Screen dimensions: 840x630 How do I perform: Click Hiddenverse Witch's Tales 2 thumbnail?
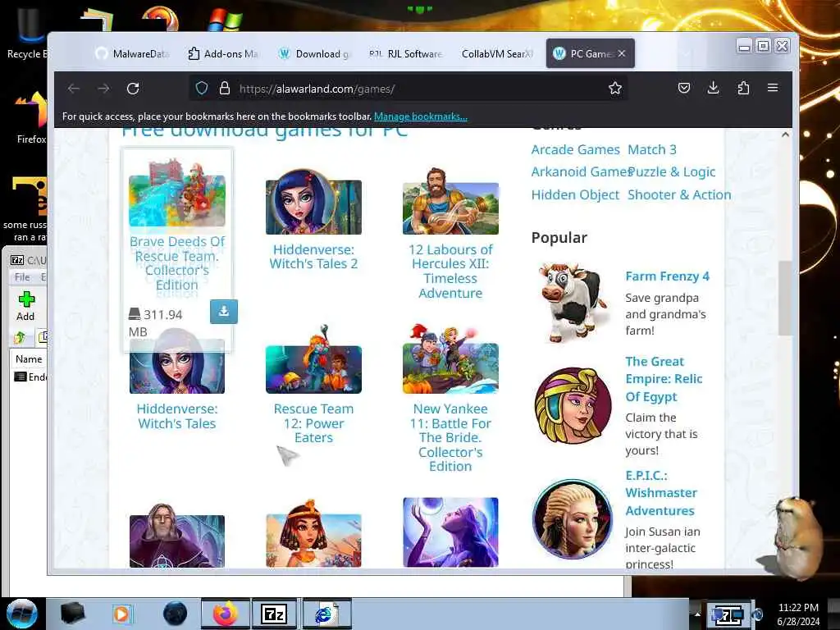313,203
